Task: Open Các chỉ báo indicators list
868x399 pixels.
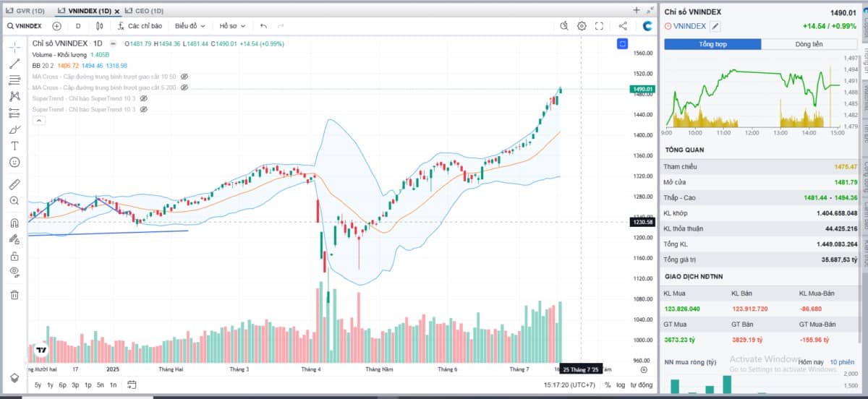Action: point(139,26)
